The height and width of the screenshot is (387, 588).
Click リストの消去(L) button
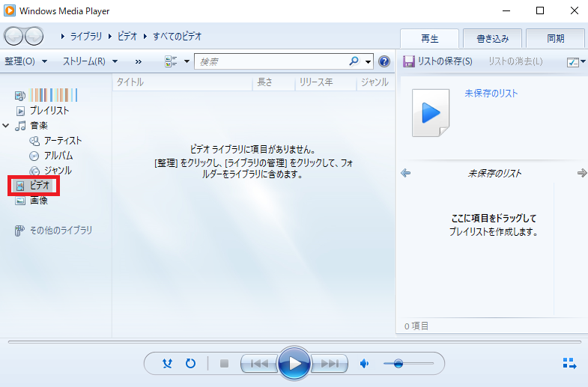(515, 61)
